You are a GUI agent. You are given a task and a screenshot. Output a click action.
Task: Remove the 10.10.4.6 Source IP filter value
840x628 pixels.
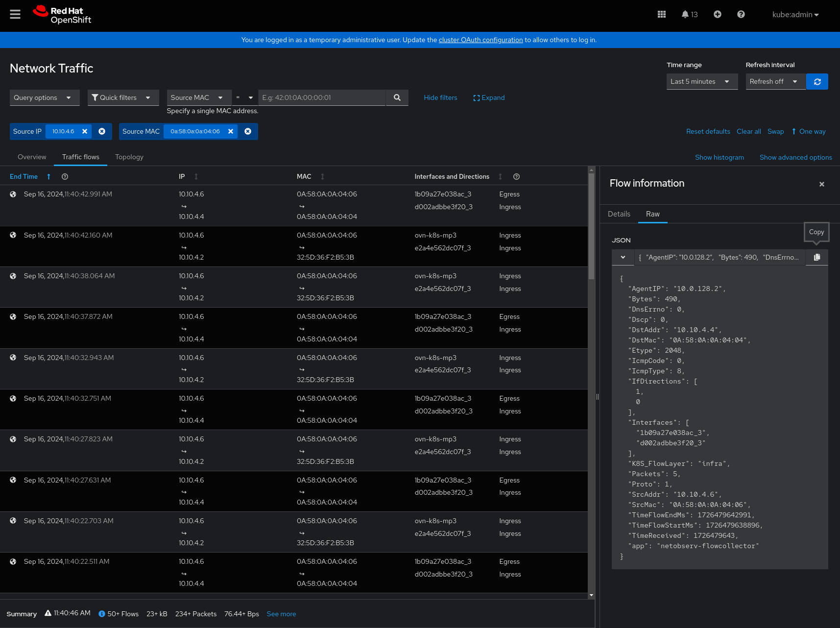85,132
